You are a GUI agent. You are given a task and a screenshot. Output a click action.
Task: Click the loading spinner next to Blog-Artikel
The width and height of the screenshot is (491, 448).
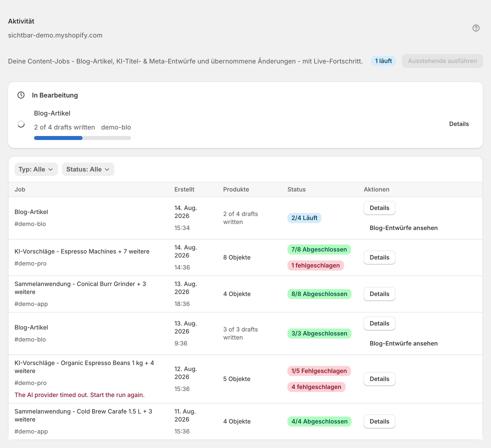(x=21, y=124)
